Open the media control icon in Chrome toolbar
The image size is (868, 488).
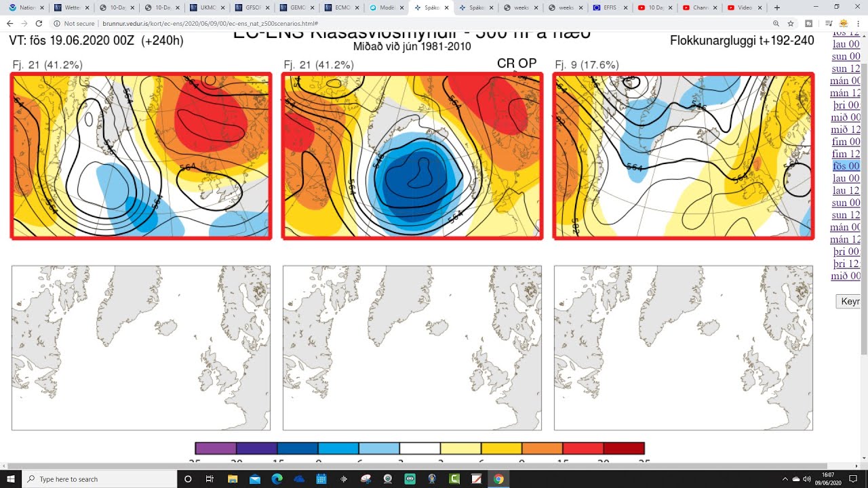point(829,23)
